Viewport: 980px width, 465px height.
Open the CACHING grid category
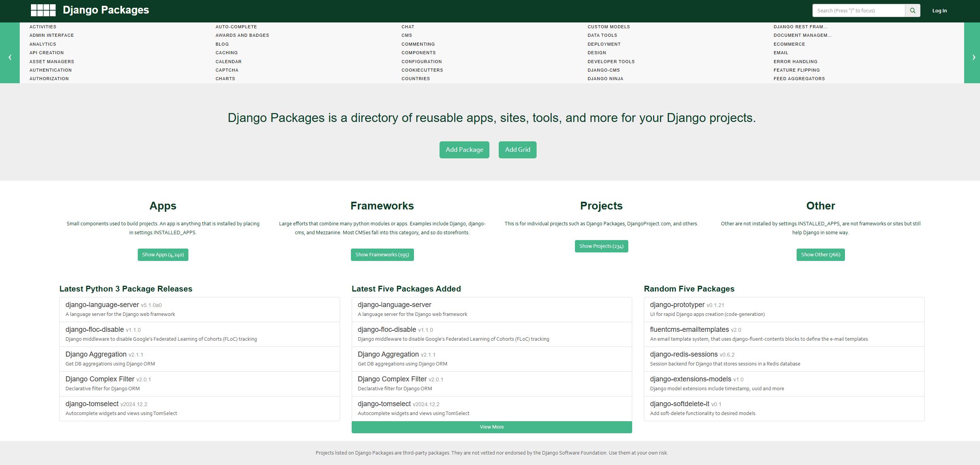[227, 53]
